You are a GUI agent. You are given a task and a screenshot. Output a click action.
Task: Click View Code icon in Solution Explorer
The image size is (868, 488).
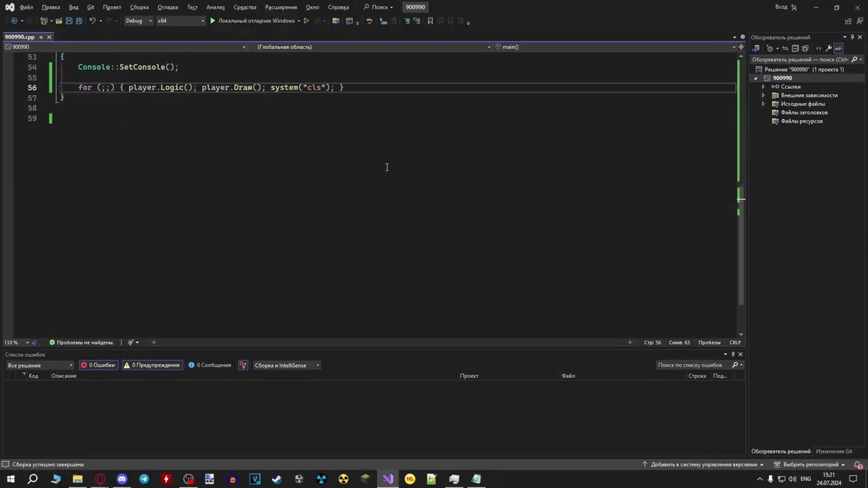pyautogui.click(x=818, y=48)
